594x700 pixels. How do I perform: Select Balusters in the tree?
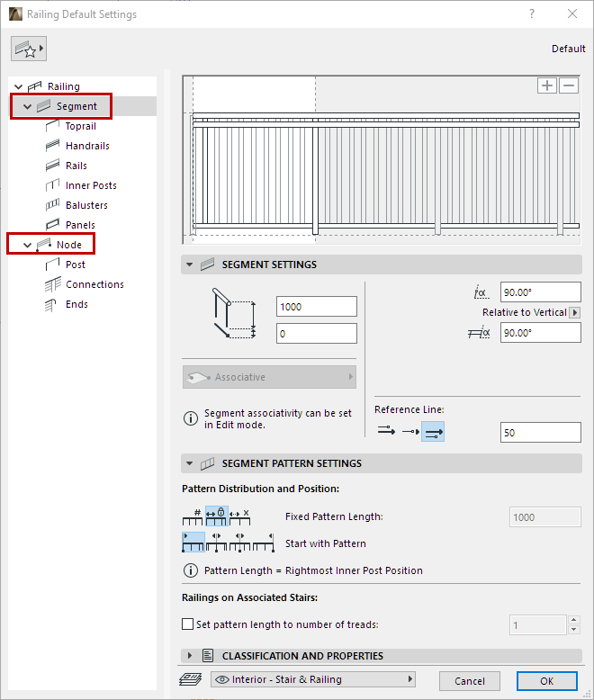click(x=86, y=205)
